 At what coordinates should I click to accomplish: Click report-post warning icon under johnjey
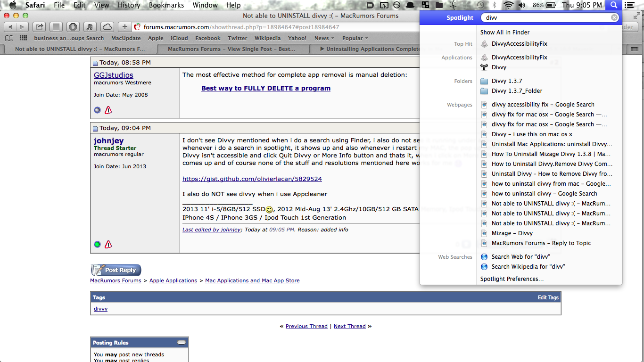108,244
